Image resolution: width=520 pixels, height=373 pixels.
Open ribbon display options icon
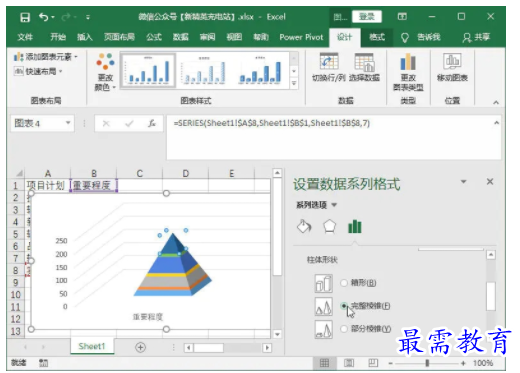[402, 16]
